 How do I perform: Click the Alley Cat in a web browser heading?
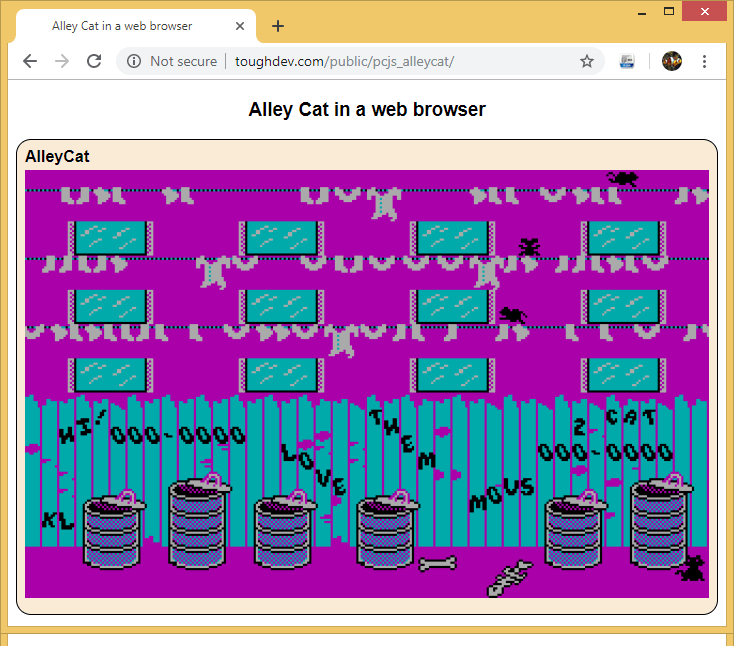[x=367, y=110]
